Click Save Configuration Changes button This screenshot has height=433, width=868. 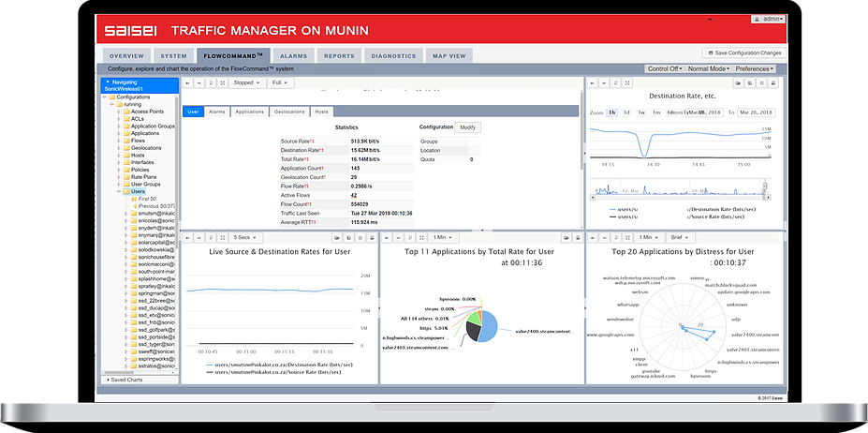click(744, 52)
